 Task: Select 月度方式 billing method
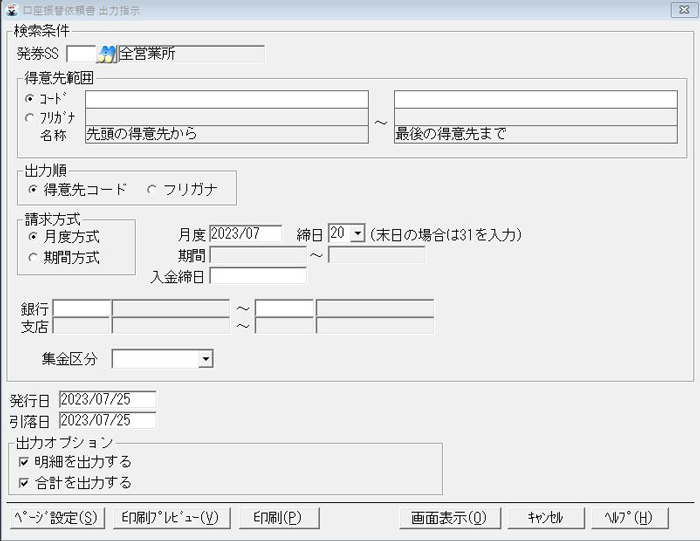(x=34, y=237)
